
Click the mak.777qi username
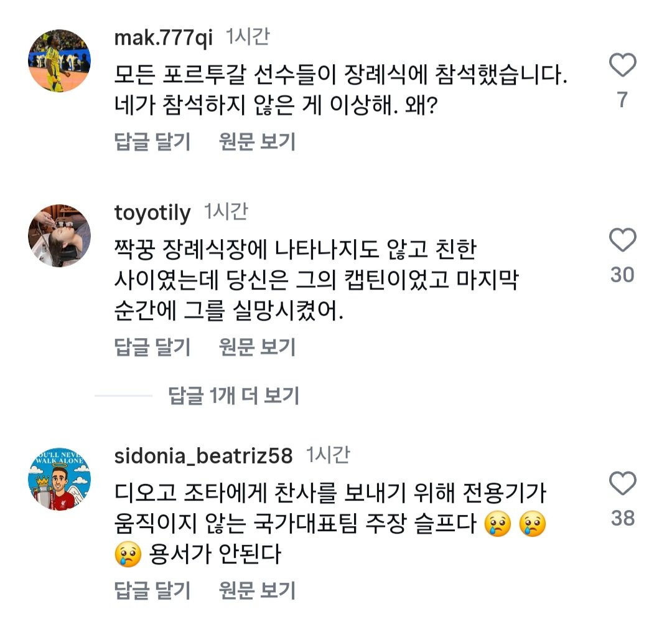click(164, 38)
